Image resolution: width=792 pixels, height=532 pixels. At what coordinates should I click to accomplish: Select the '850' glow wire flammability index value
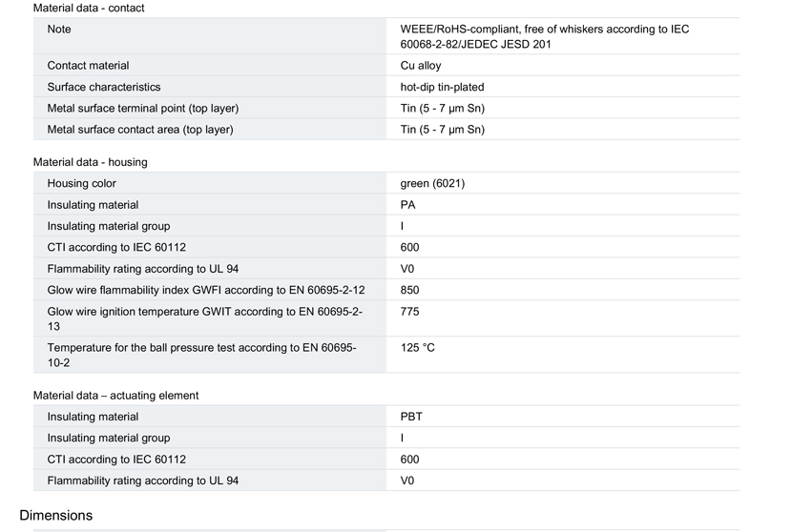click(x=409, y=290)
